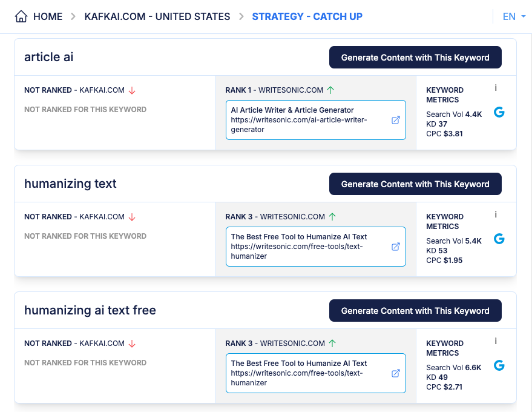Click the Home house icon
The image size is (532, 412).
(x=21, y=16)
